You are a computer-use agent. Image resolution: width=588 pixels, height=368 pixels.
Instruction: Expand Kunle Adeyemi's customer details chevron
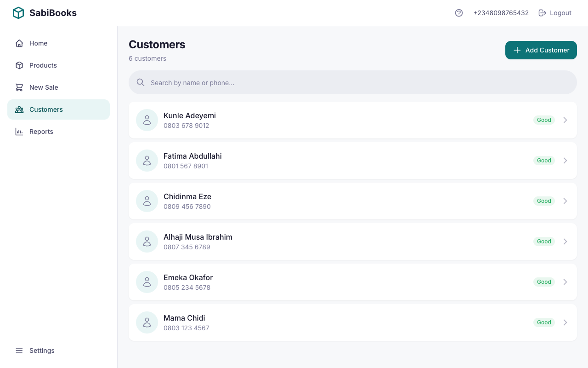(x=565, y=120)
